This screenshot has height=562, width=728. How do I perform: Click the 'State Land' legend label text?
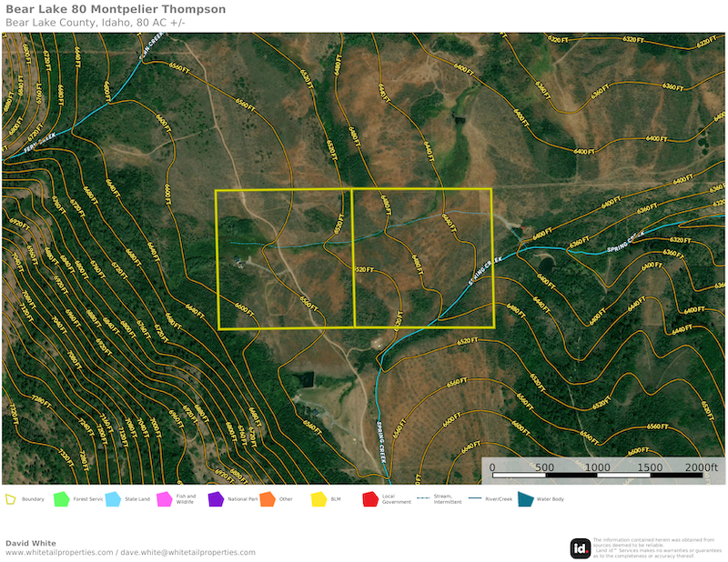click(137, 499)
